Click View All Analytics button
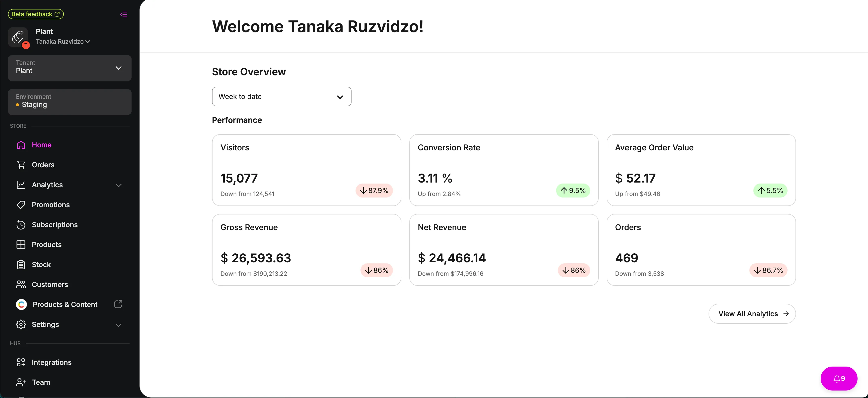Screen dimensions: 868x398 (x=752, y=314)
